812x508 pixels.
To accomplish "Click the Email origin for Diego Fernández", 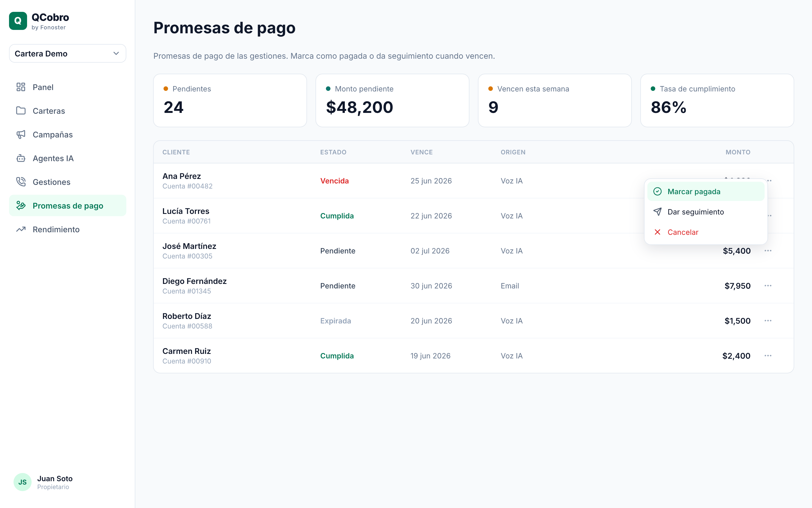I will [510, 286].
